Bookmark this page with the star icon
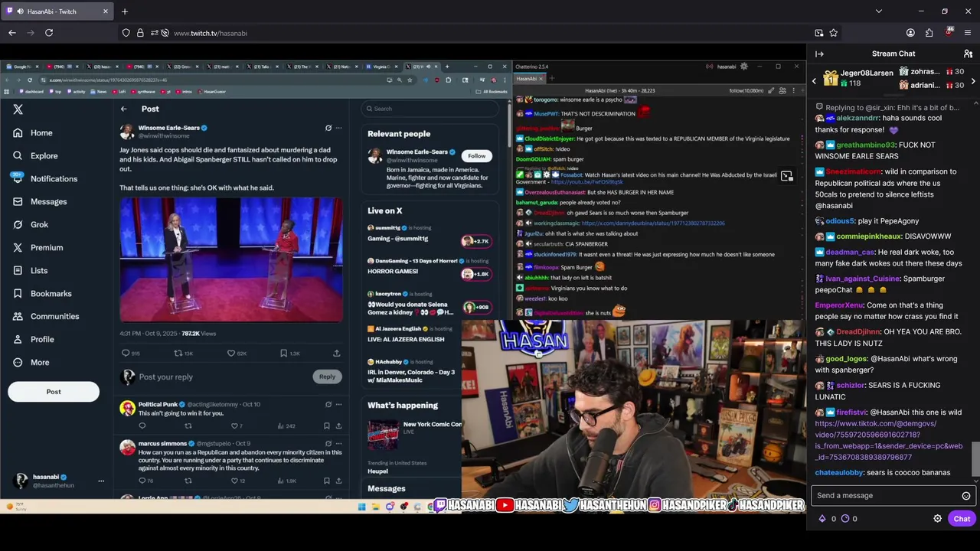 pos(834,33)
